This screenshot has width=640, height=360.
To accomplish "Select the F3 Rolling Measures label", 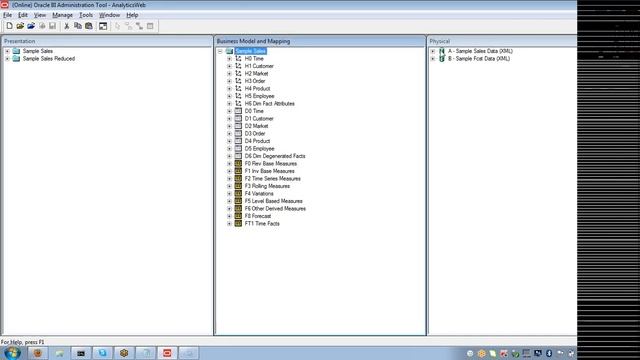I will pos(267,186).
